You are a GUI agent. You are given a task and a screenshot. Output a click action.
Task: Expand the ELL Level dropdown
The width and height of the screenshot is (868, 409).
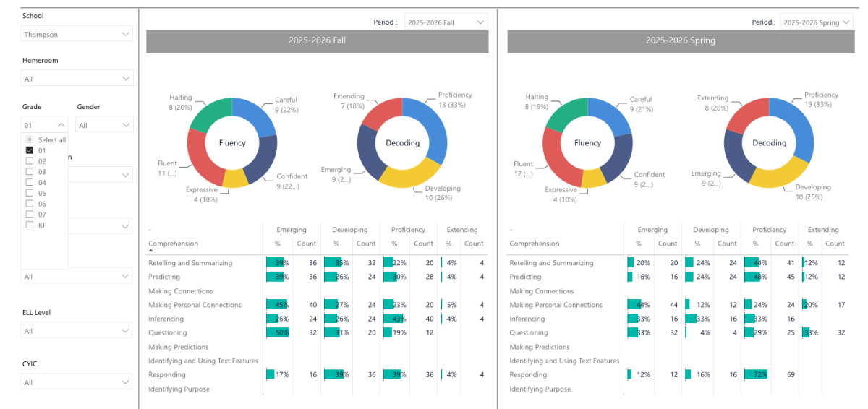tap(77, 331)
